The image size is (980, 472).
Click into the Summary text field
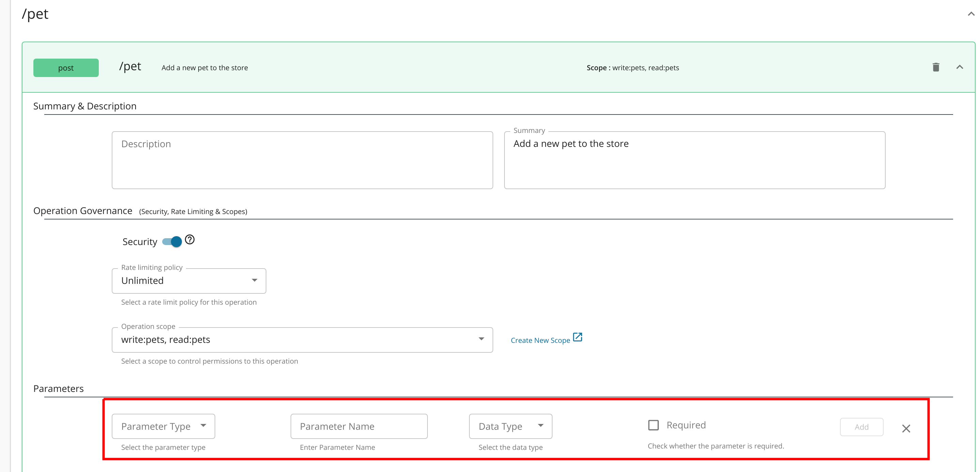pos(694,160)
